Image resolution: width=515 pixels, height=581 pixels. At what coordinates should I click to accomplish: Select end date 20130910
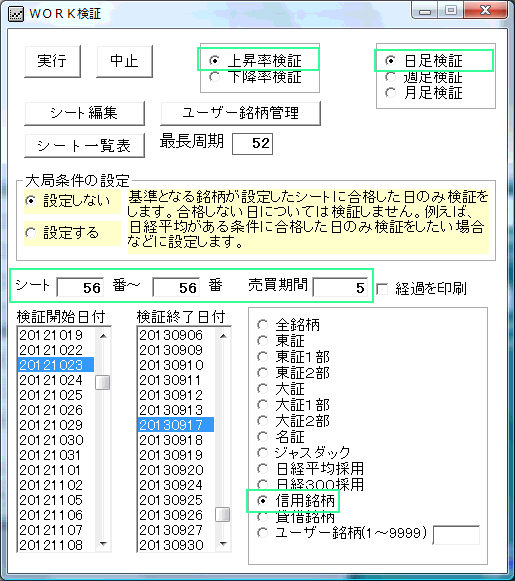coord(176,365)
